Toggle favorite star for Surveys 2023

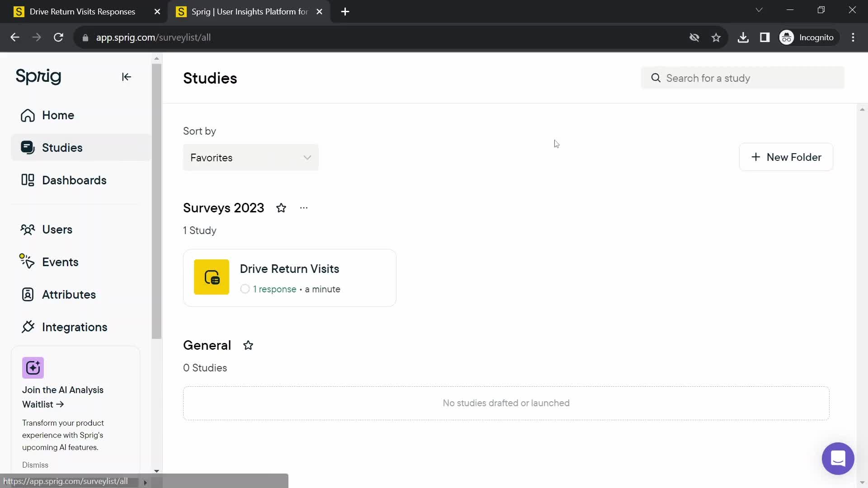pos(281,207)
